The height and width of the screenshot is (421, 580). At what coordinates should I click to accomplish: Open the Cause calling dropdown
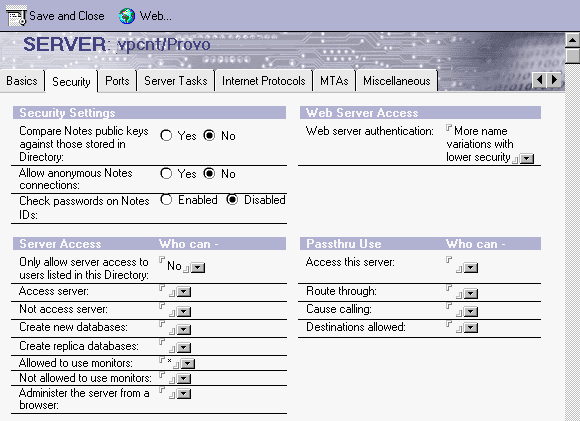tap(471, 312)
